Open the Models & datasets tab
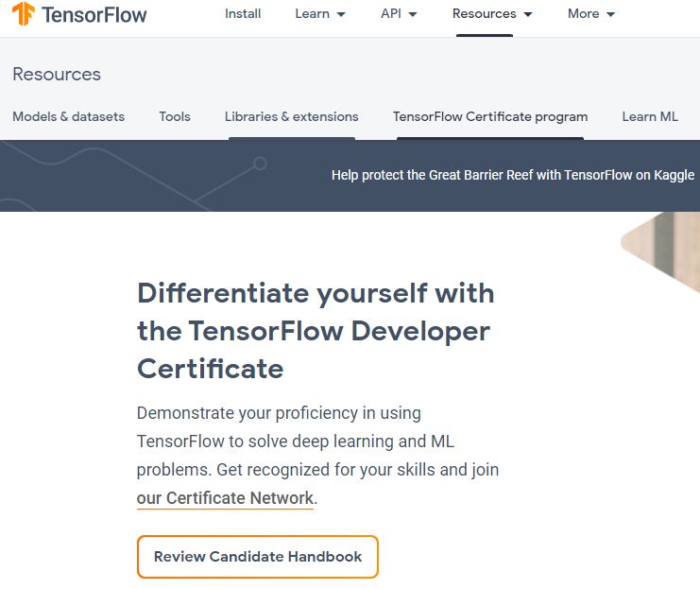This screenshot has height=589, width=700. tap(69, 116)
